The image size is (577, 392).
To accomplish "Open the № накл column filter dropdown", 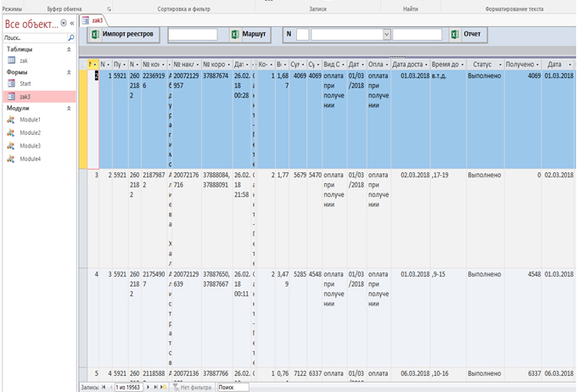I will (x=197, y=64).
